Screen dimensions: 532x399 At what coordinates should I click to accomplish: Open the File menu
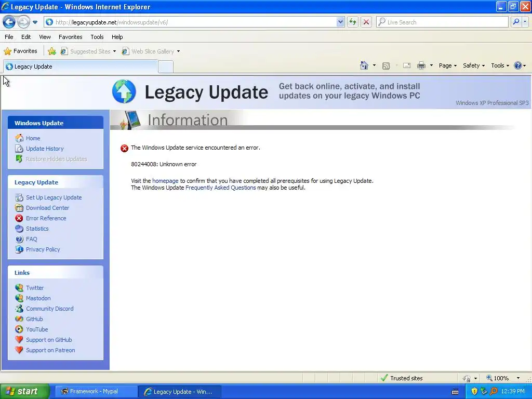[x=9, y=37]
